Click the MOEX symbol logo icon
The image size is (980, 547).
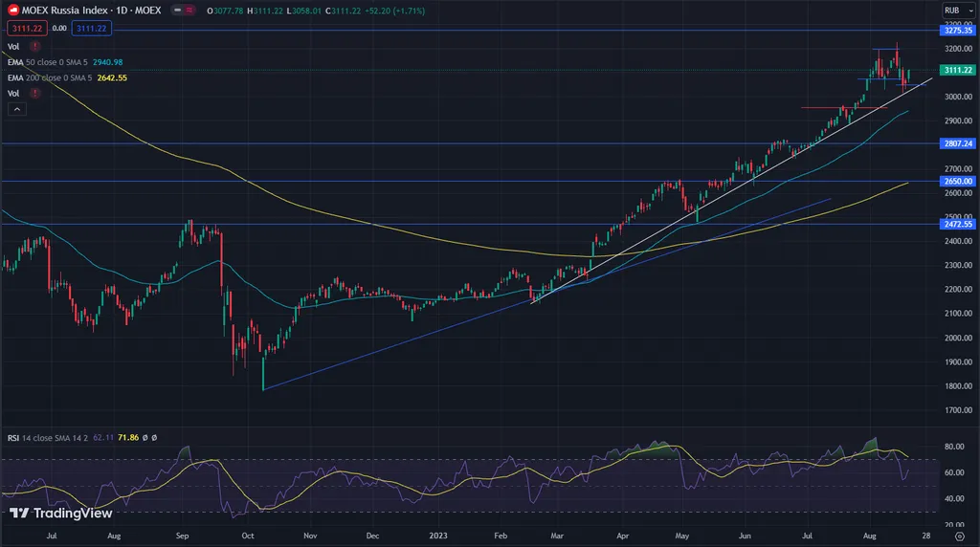coord(12,10)
